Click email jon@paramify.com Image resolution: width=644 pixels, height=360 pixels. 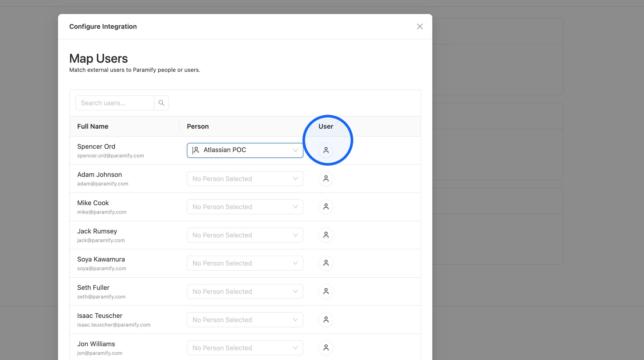[x=100, y=353]
